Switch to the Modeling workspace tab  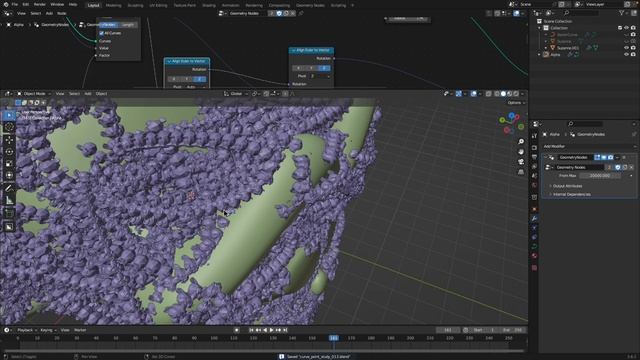[113, 5]
